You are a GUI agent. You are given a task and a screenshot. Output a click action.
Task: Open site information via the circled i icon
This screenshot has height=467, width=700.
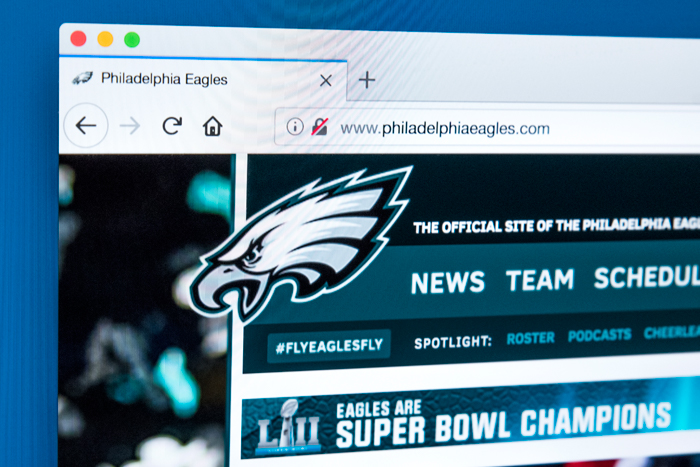point(295,127)
